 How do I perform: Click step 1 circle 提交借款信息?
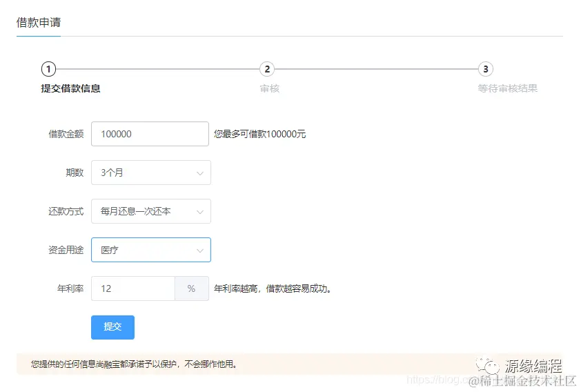(x=48, y=69)
